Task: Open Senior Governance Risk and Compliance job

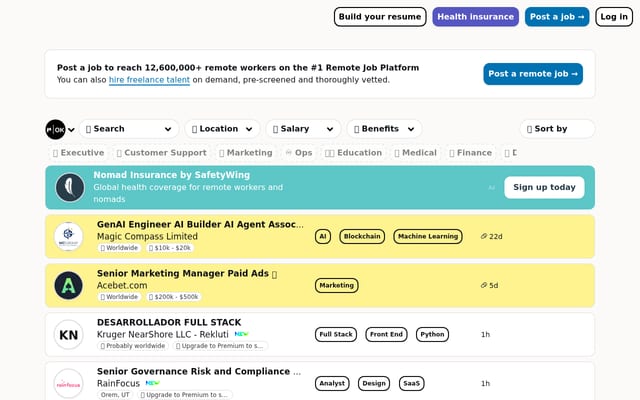Action: click(199, 371)
